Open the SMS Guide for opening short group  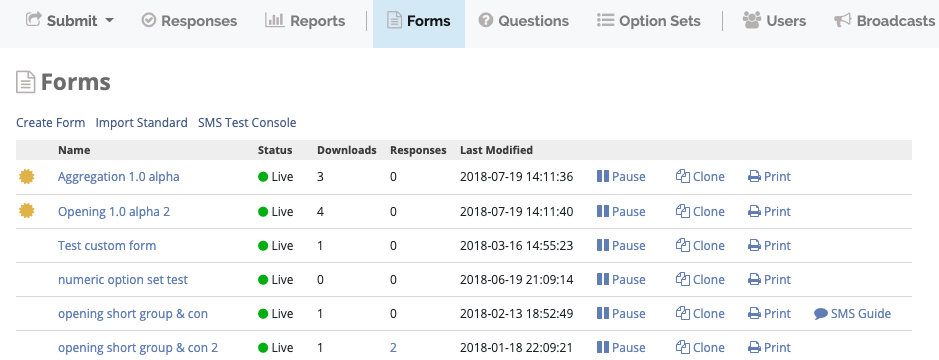tap(853, 314)
